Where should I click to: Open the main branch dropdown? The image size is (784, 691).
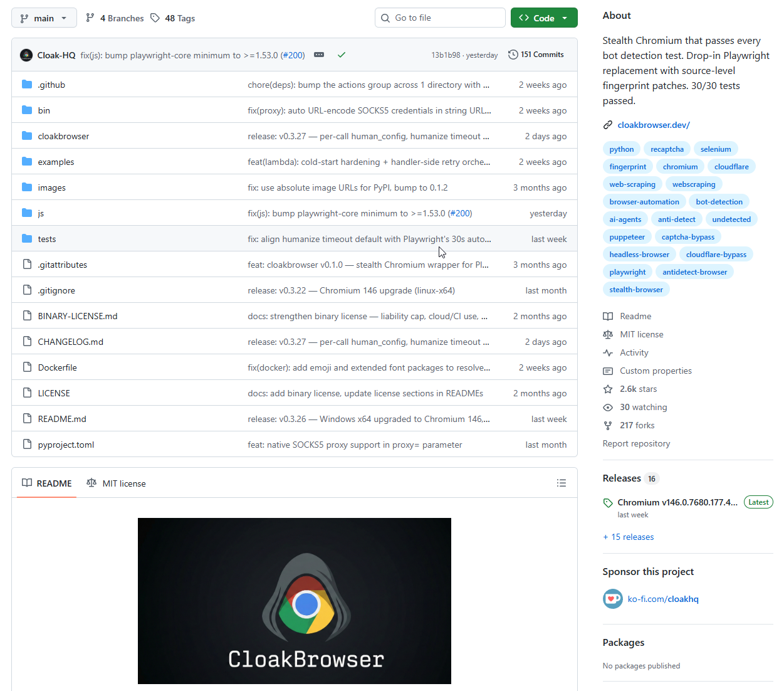(44, 18)
